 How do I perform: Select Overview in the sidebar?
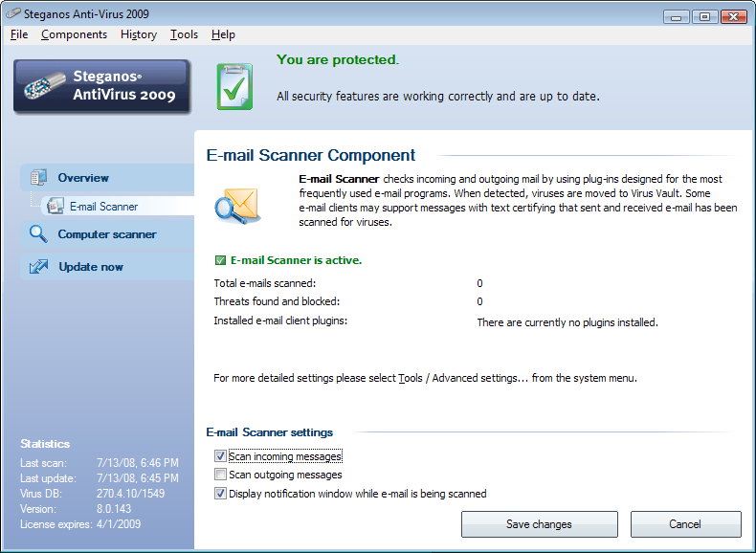[x=107, y=177]
